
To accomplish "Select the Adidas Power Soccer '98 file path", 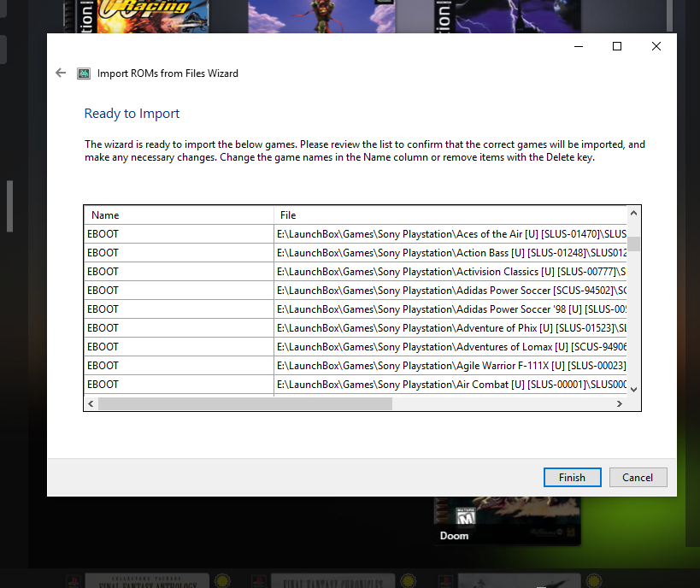I will [x=450, y=309].
